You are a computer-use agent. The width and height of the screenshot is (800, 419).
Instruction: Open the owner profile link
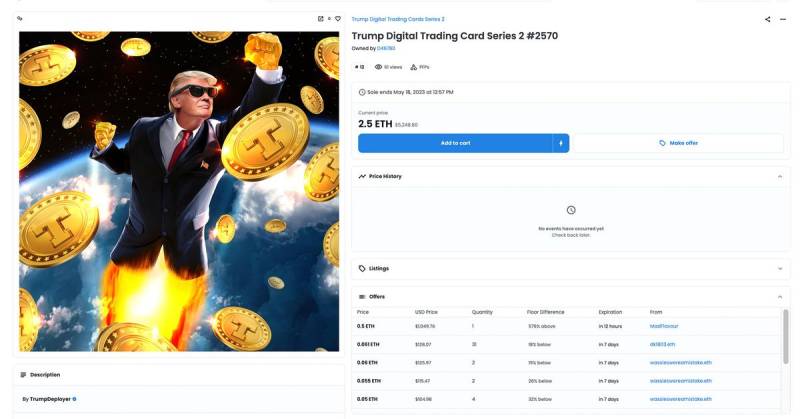(386, 48)
